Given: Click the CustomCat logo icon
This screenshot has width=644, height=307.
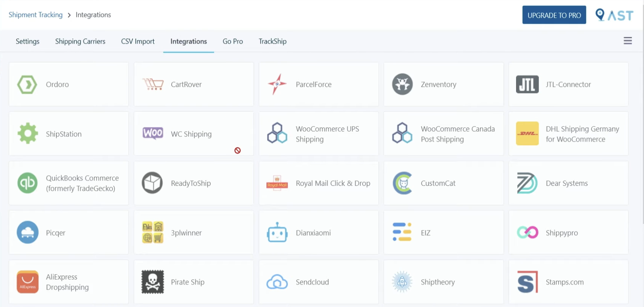Looking at the screenshot, I should [402, 183].
